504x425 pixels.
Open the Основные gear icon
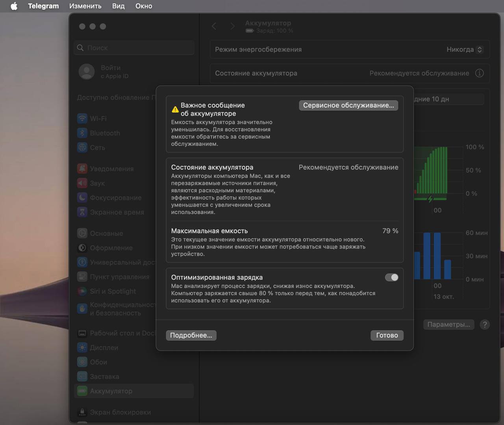coord(82,233)
